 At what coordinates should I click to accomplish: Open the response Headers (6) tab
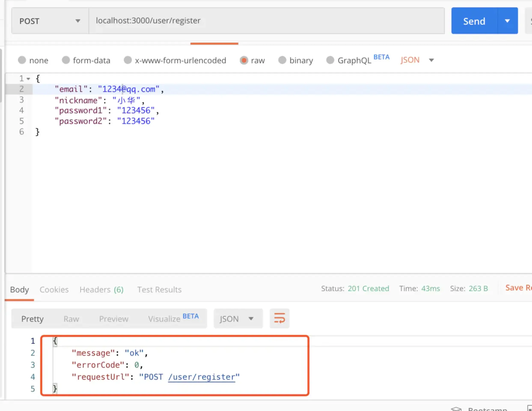tap(101, 289)
